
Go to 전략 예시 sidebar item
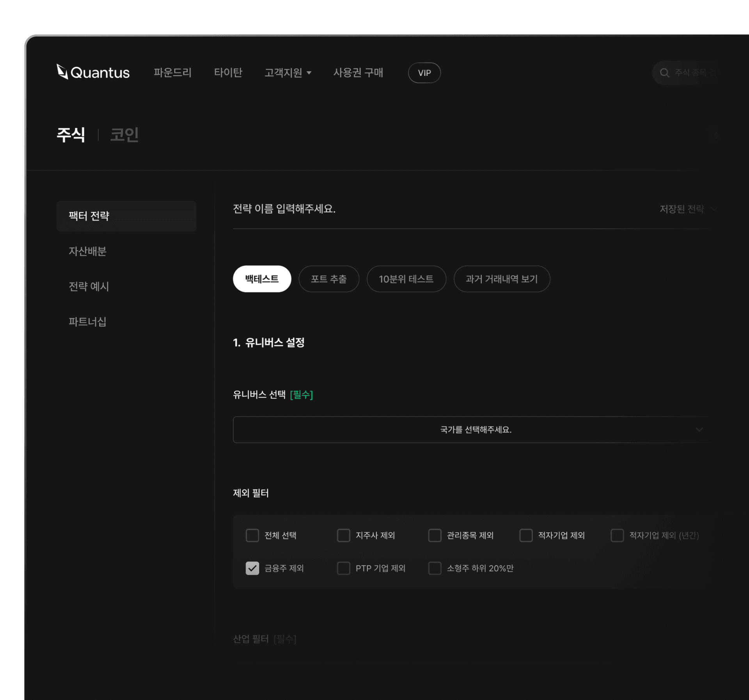(x=89, y=287)
